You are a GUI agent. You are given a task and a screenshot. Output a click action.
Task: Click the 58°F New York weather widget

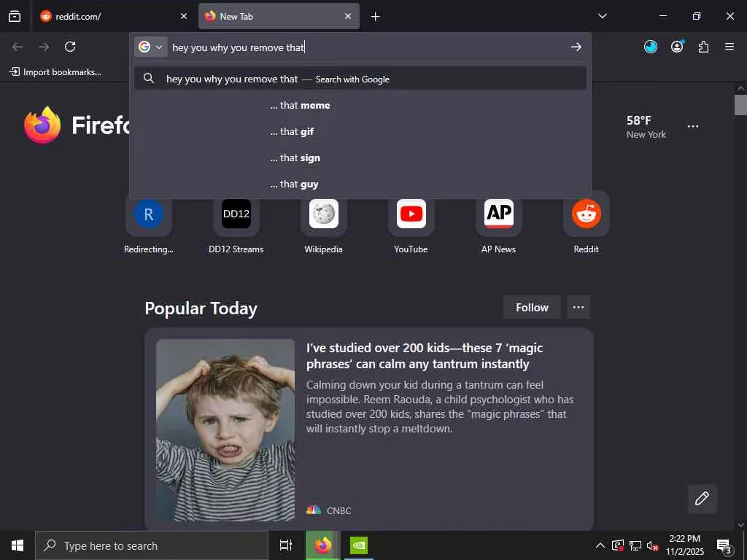[646, 127]
